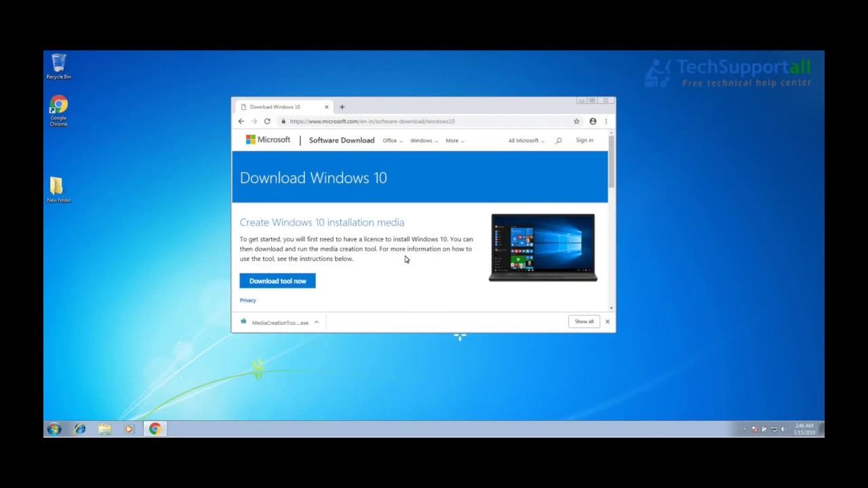Launch Internet Explorer from the taskbar
This screenshot has width=868, height=488.
[x=79, y=428]
